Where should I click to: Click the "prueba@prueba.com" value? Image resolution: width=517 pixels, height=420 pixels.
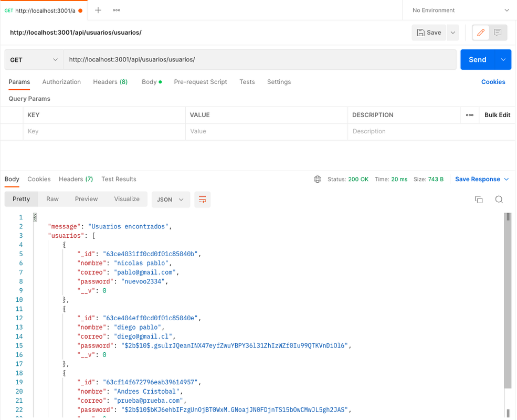[x=149, y=401]
